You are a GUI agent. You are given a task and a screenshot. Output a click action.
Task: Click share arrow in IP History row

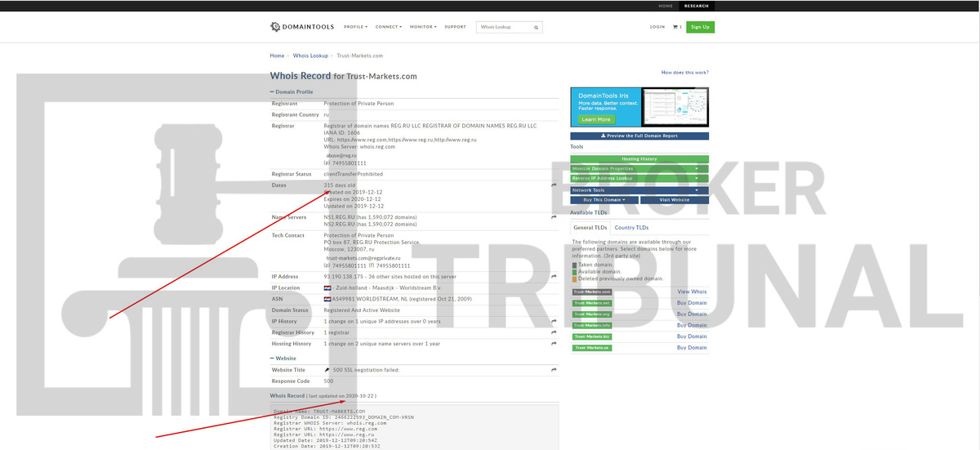554,322
